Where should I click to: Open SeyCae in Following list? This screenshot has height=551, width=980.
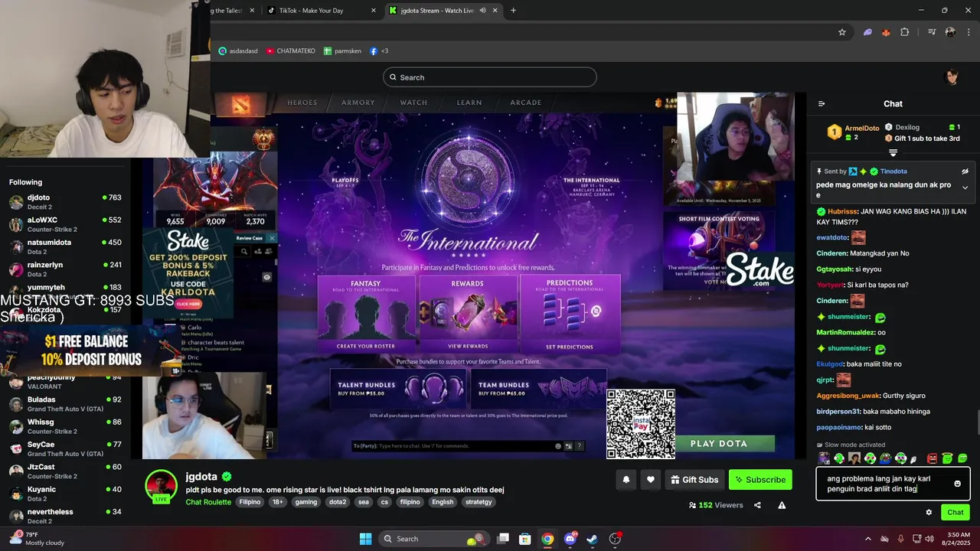point(66,449)
